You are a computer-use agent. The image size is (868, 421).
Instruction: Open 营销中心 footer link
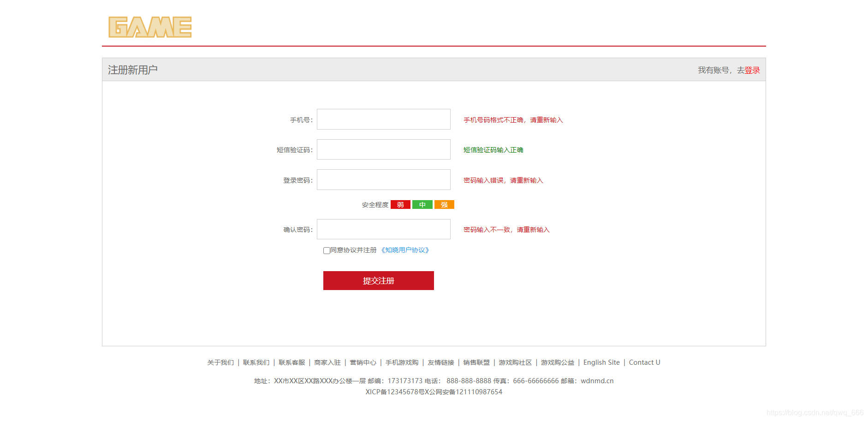click(x=363, y=362)
